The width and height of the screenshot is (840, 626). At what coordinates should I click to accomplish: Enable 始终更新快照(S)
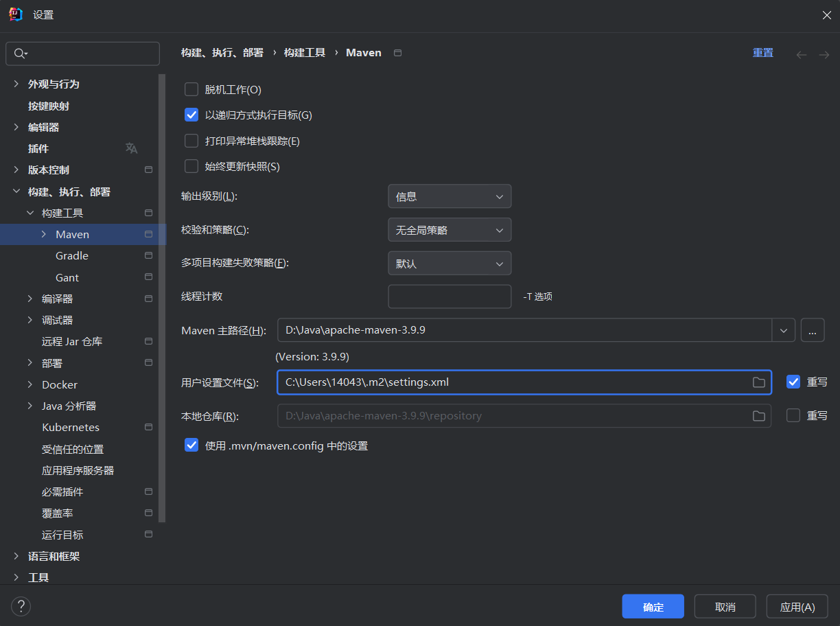(191, 166)
